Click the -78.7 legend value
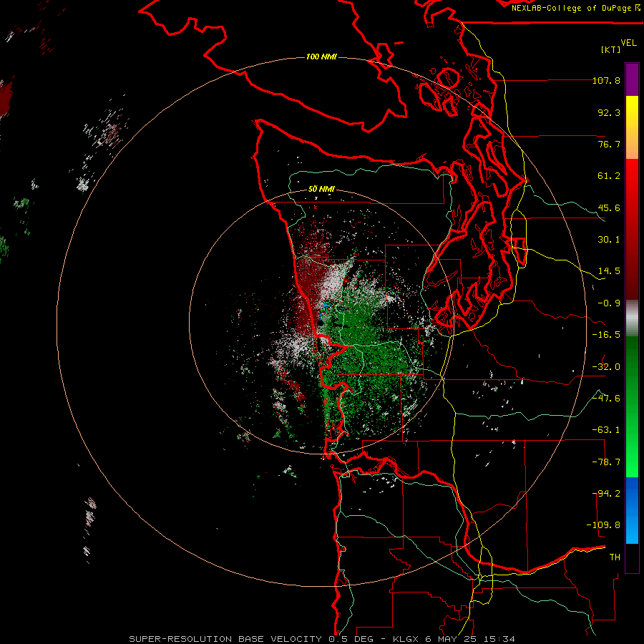The width and height of the screenshot is (644, 644). (606, 462)
